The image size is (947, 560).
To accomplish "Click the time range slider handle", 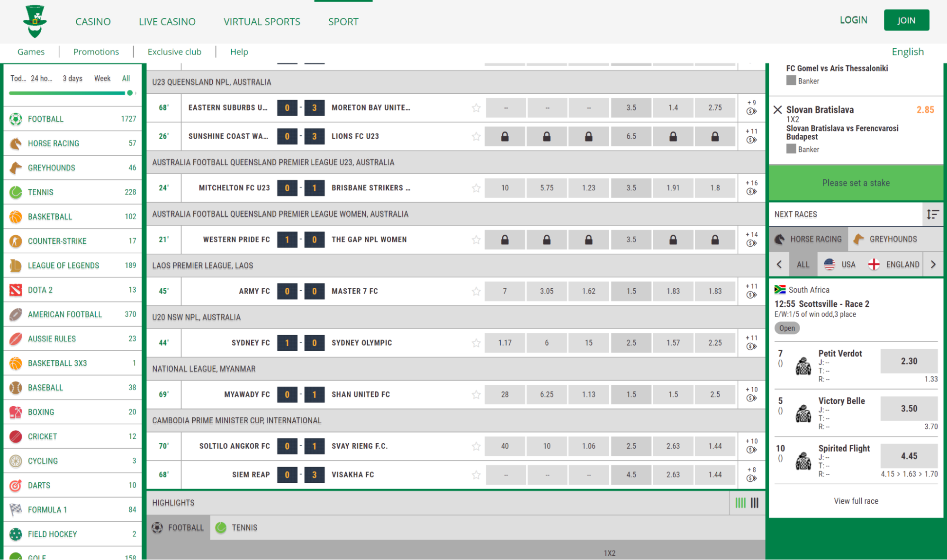I will click(x=130, y=93).
